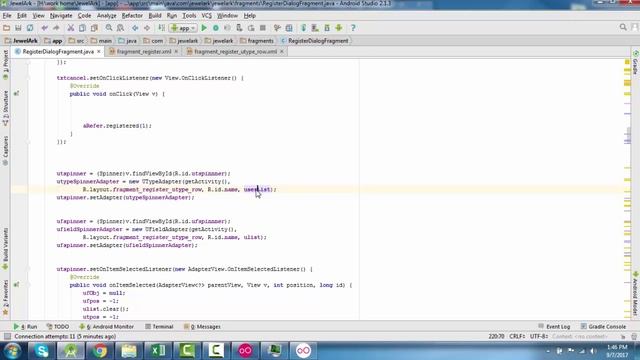Click the Redo arrow icon

pos(56,28)
